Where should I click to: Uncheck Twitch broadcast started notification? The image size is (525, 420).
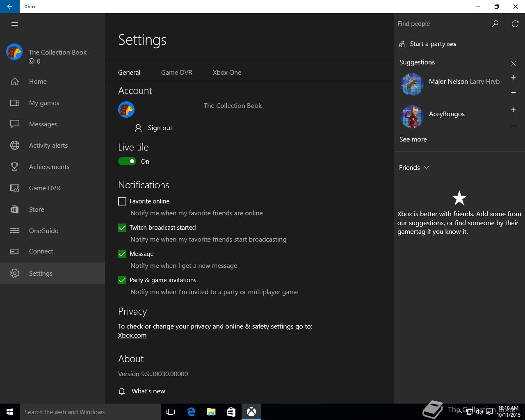122,228
